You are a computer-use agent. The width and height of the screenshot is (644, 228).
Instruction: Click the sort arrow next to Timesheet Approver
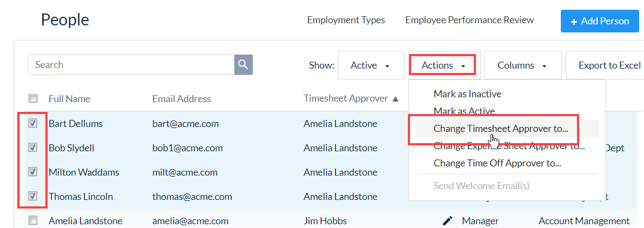pyautogui.click(x=395, y=99)
